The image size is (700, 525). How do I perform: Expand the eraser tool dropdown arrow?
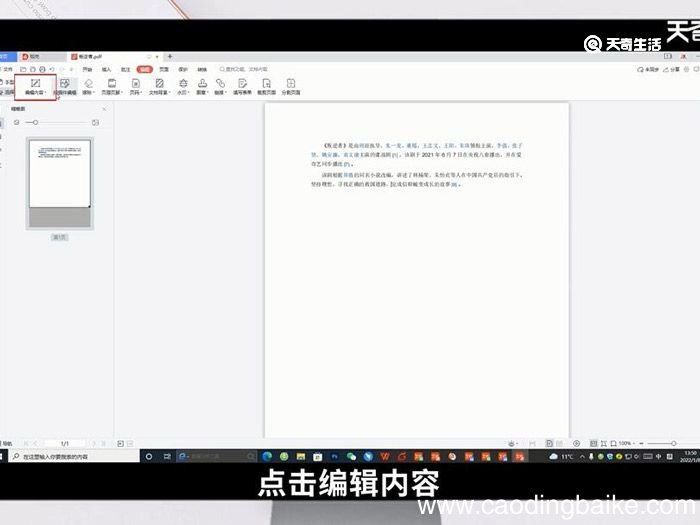click(x=94, y=93)
